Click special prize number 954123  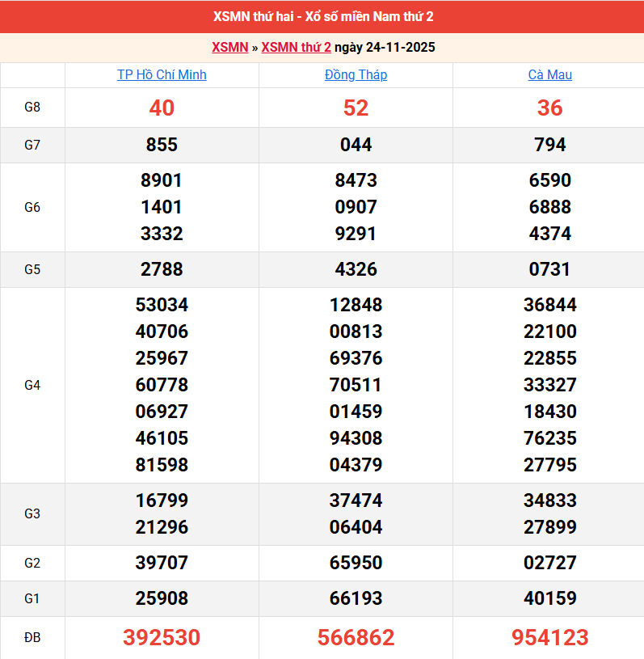[x=549, y=638]
